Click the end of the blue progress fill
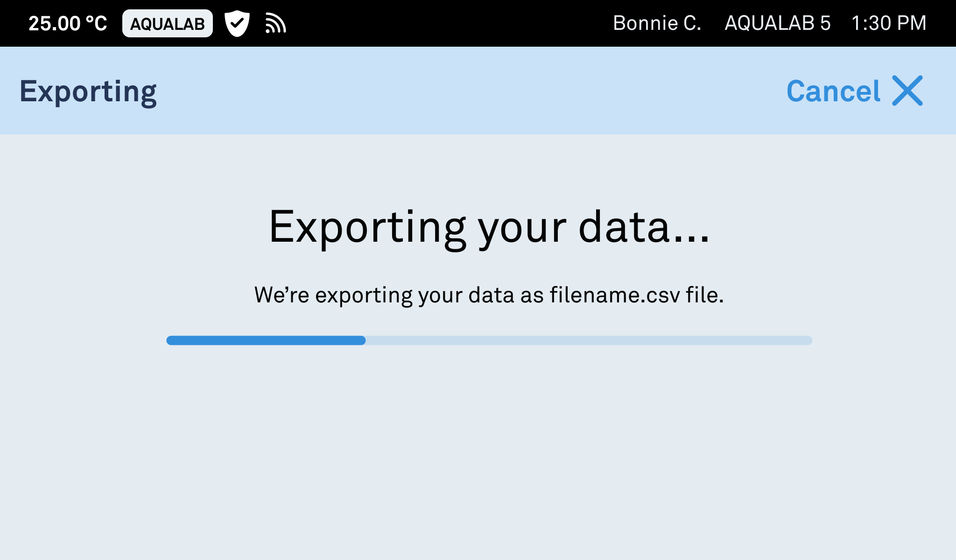 pos(362,340)
